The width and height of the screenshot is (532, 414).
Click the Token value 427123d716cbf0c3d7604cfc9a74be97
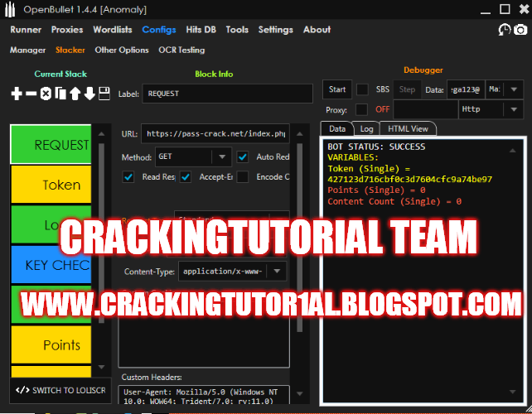click(x=409, y=180)
